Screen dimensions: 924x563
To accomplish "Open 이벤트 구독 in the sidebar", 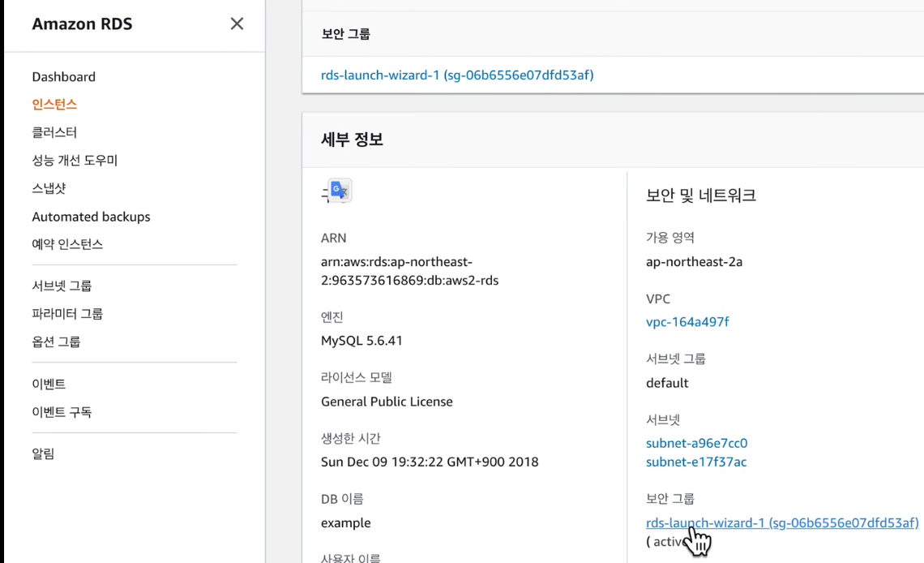I will (62, 412).
